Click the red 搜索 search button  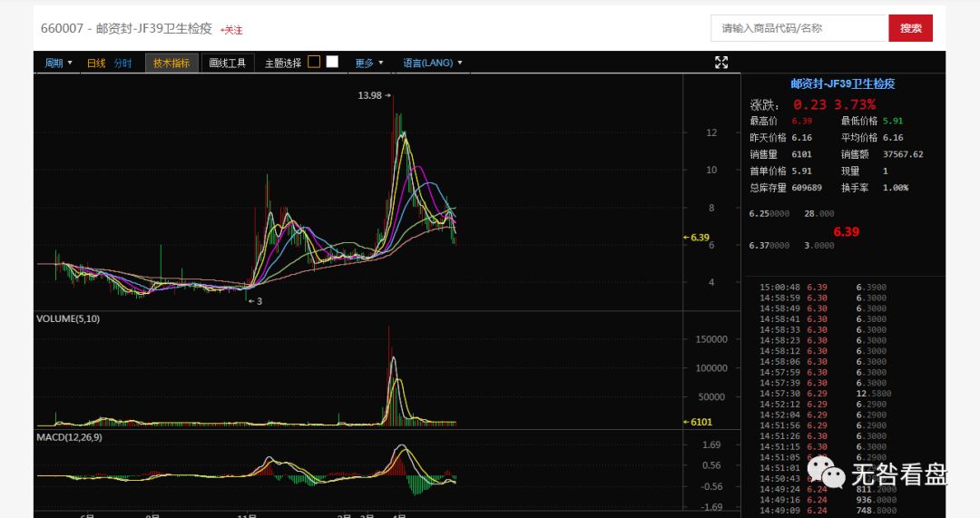911,28
